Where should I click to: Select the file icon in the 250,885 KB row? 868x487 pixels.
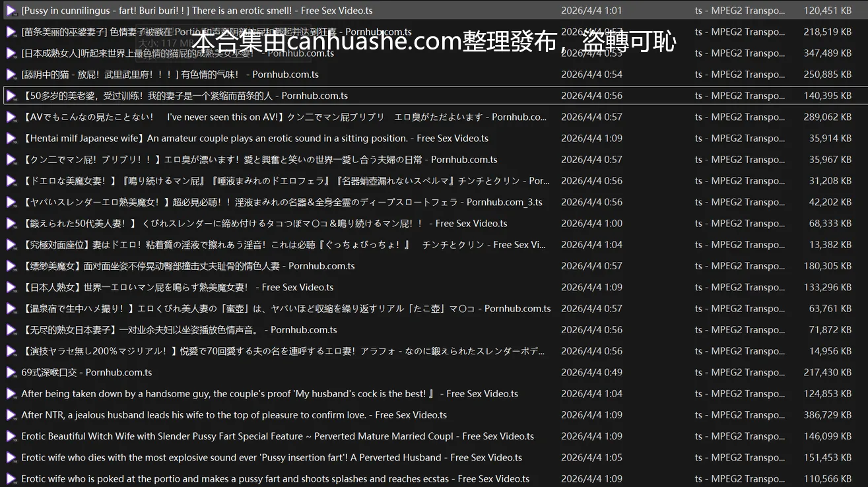[11, 75]
